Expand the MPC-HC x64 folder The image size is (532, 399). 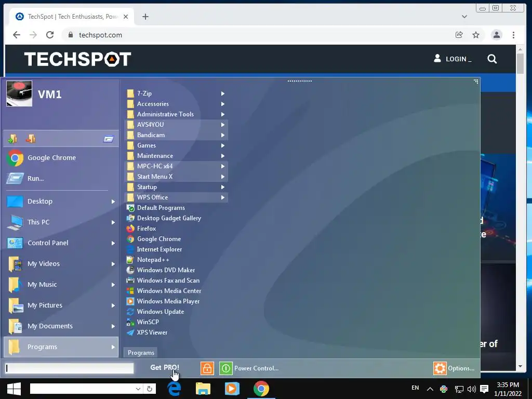176,166
